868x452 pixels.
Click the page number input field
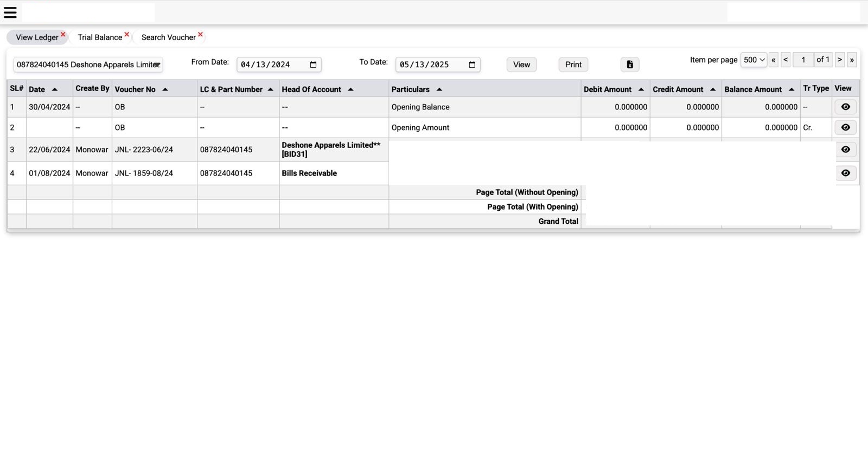coord(803,60)
